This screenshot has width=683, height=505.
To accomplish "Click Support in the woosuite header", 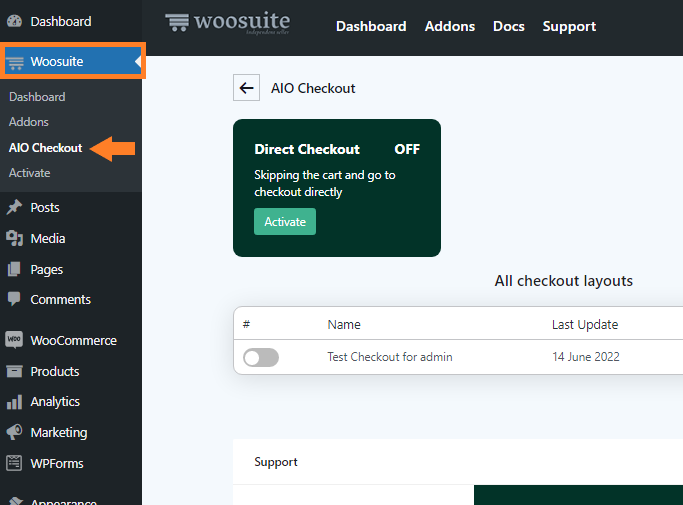I will (x=569, y=27).
